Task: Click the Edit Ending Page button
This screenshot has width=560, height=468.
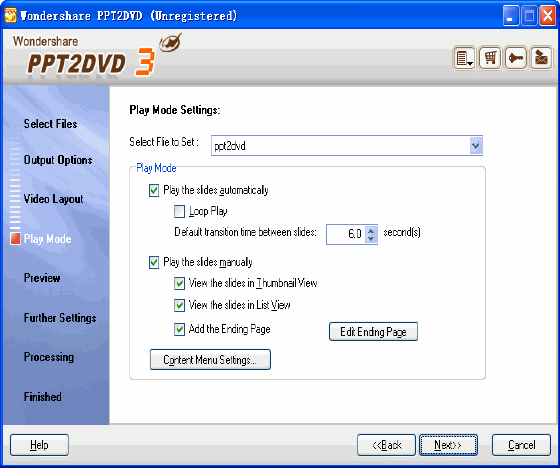Action: pos(373,332)
